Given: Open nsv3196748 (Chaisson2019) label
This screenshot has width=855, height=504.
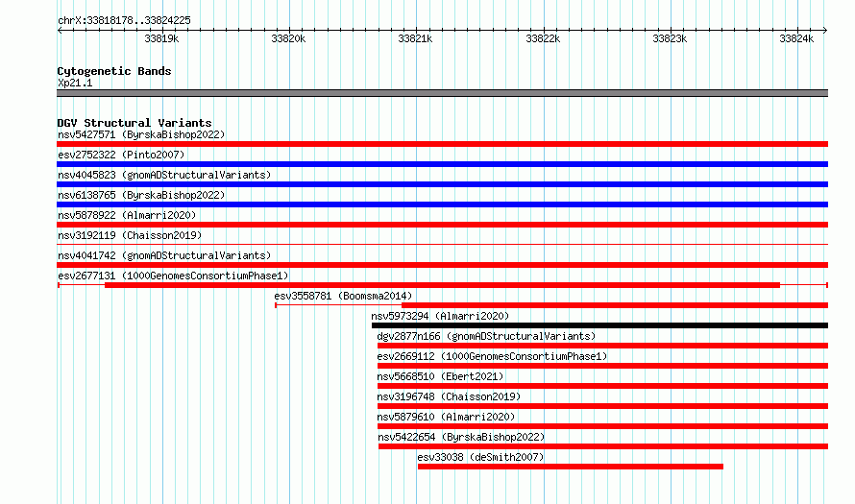Looking at the screenshot, I should (x=449, y=396).
